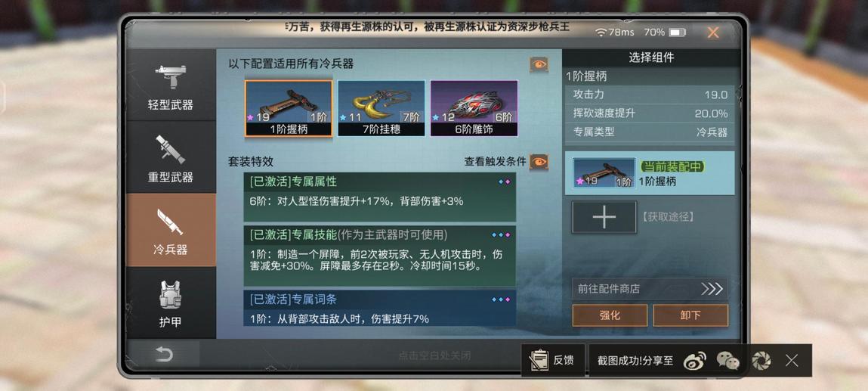Share the screenshot to WeChat
Screen dimensions: 868x391
pos(728,361)
